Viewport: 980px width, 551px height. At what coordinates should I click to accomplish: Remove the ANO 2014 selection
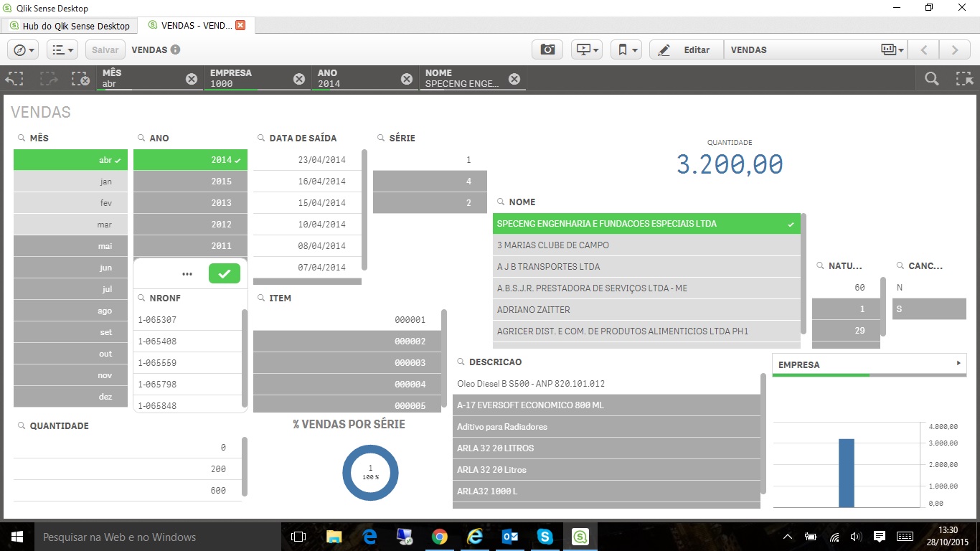(407, 79)
